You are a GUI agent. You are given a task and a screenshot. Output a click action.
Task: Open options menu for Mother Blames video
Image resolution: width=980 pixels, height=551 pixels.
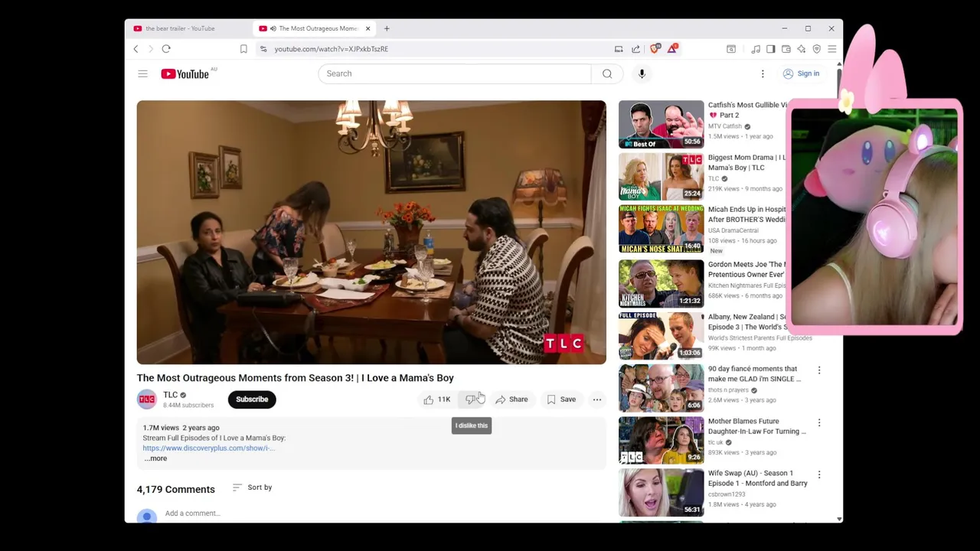click(x=819, y=422)
